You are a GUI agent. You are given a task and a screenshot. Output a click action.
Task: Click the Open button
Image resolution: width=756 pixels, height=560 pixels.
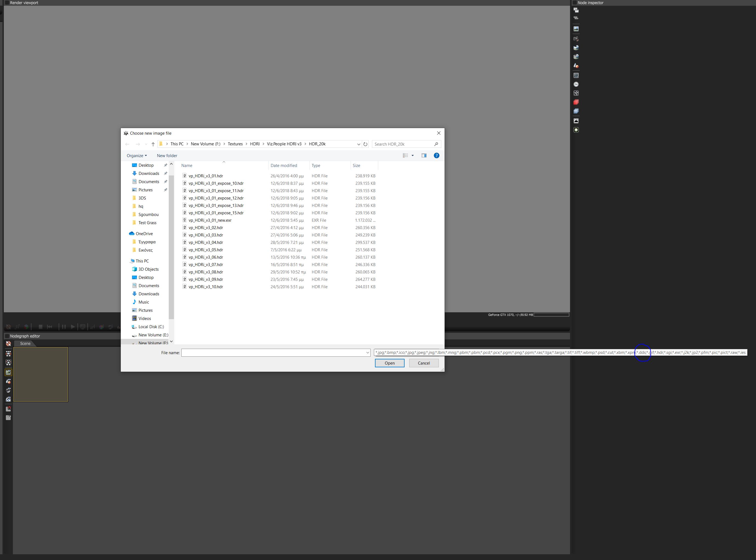[x=389, y=363]
